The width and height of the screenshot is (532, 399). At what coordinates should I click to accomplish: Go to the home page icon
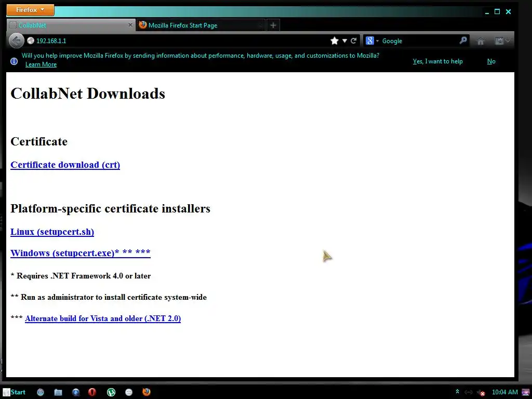click(x=481, y=41)
